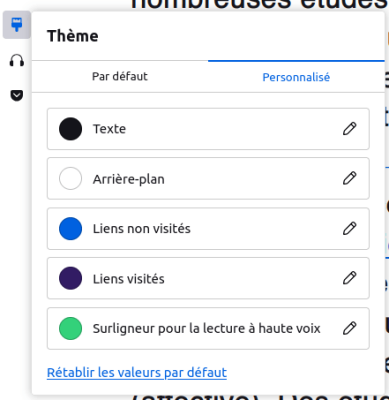Open the read aloud headphones icon

[17, 61]
